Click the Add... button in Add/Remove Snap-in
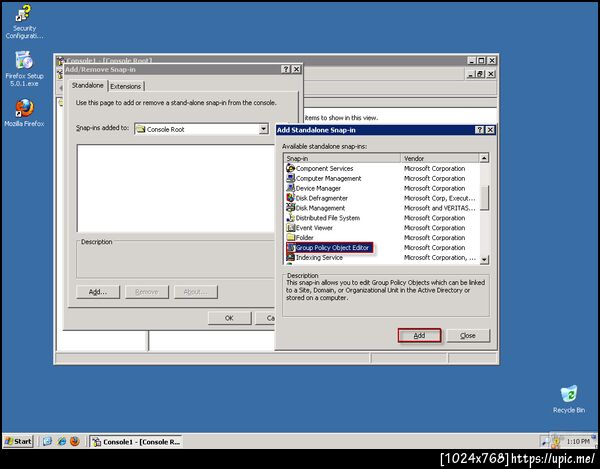The image size is (600, 469). [x=98, y=292]
